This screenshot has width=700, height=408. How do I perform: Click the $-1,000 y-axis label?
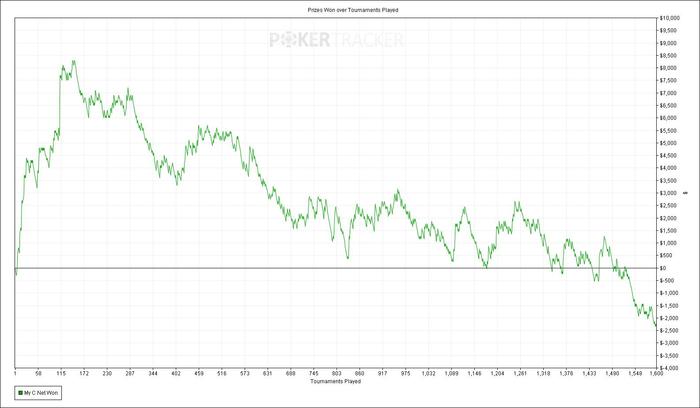pyautogui.click(x=670, y=293)
